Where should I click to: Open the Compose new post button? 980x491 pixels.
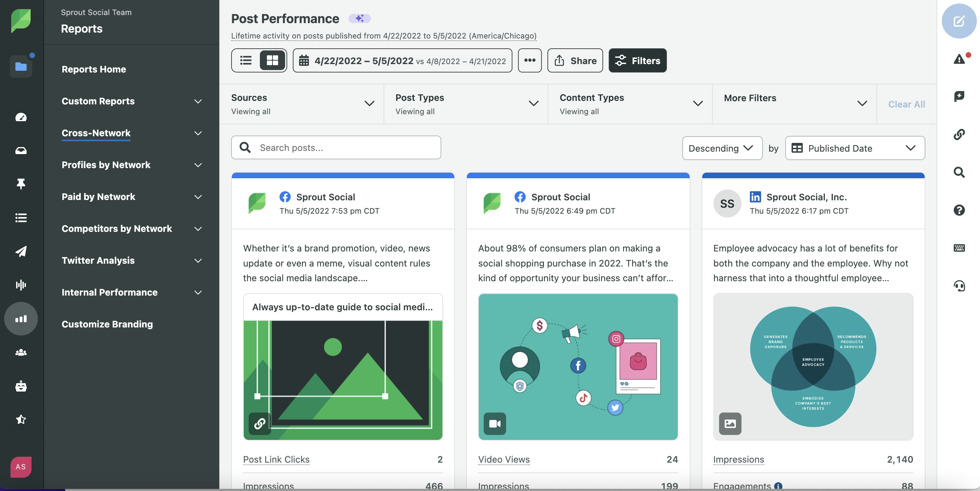point(959,21)
